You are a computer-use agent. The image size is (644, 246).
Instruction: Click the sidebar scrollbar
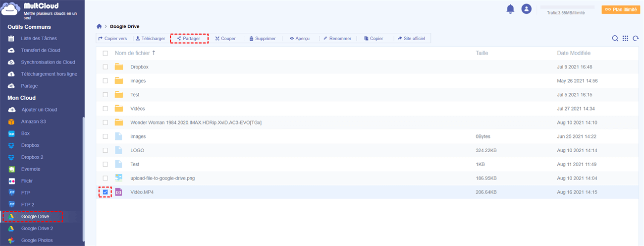[83, 180]
